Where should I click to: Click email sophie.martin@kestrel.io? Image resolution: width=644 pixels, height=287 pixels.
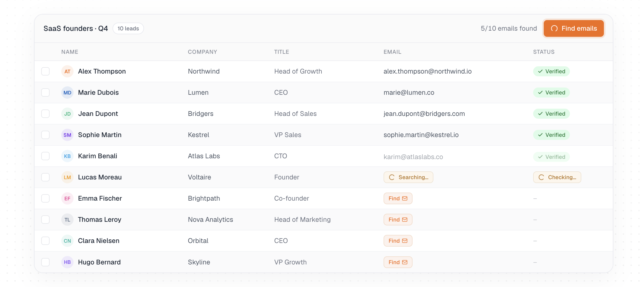tap(421, 135)
